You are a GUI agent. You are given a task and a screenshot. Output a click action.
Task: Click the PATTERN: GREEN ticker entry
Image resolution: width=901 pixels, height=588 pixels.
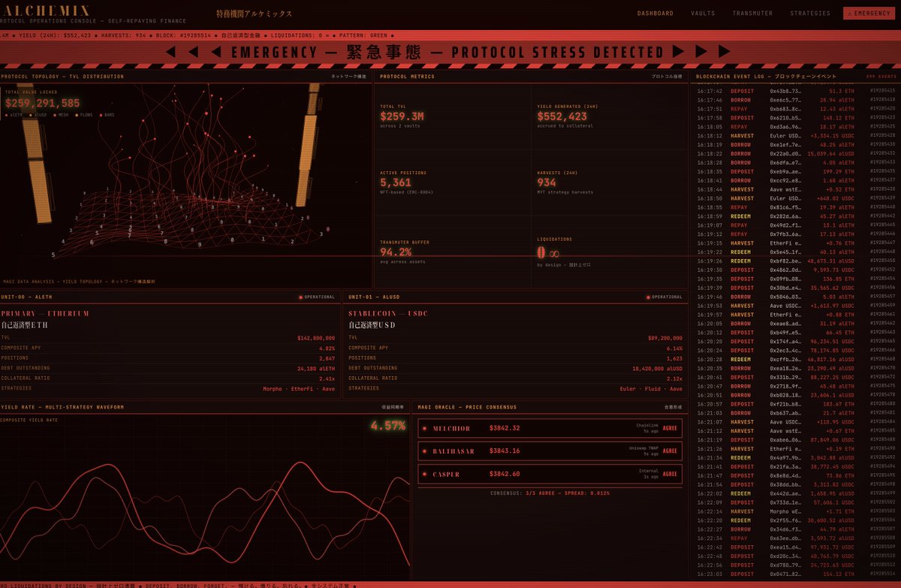(x=362, y=35)
